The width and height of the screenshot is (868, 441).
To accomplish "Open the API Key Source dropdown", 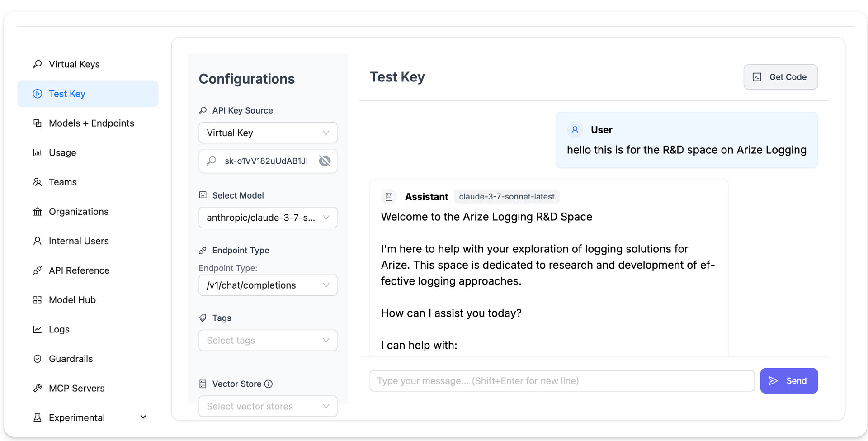I will [268, 133].
